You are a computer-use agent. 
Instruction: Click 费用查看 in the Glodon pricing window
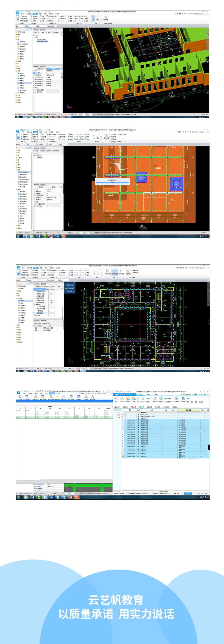coord(128,399)
